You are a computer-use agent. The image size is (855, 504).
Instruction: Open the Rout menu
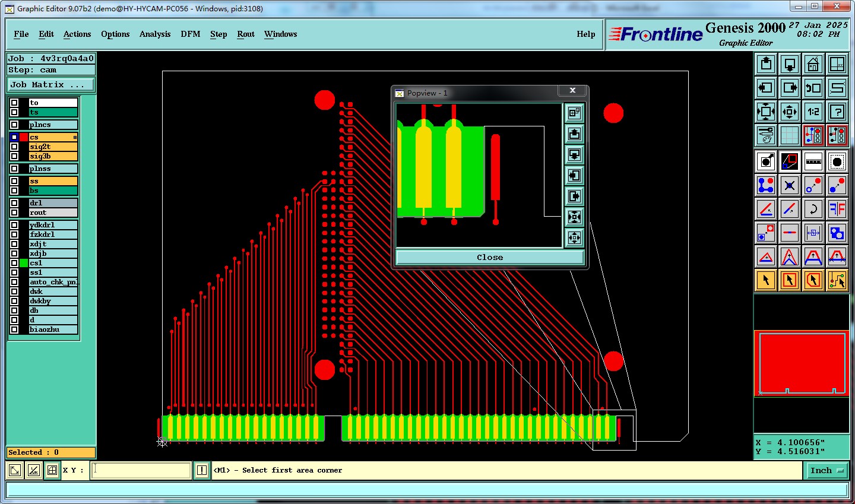coord(246,34)
